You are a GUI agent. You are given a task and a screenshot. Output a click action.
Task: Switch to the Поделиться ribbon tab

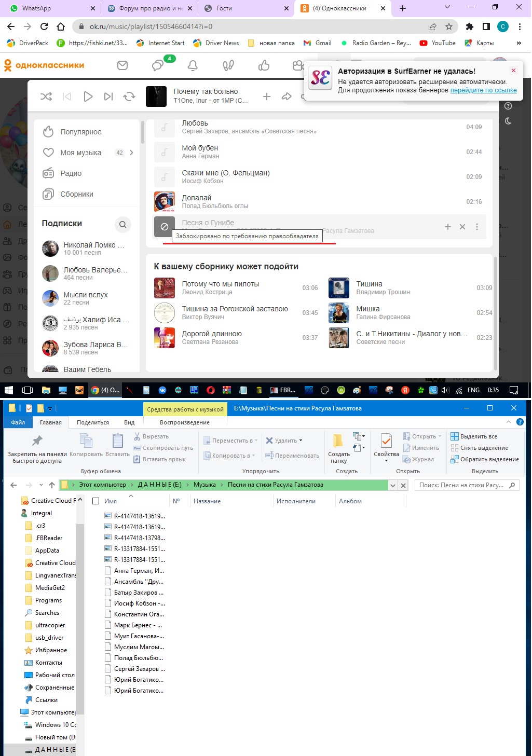(x=93, y=422)
